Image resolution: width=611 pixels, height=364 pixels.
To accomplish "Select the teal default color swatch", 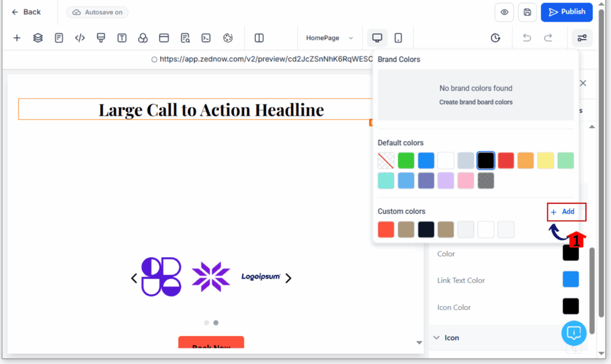I will point(386,181).
